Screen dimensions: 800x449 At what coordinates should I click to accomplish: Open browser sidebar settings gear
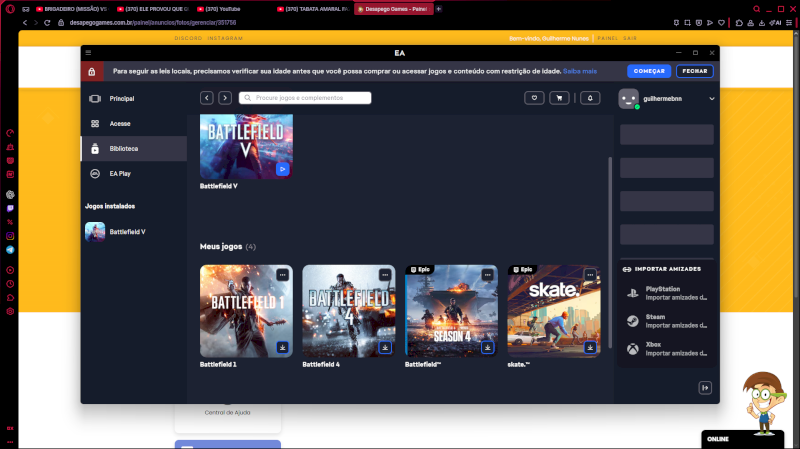click(x=10, y=311)
